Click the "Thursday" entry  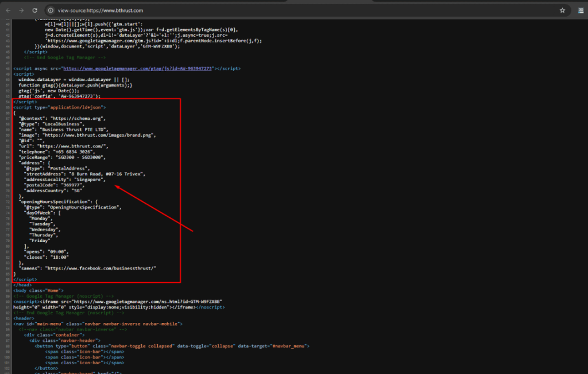(44, 235)
